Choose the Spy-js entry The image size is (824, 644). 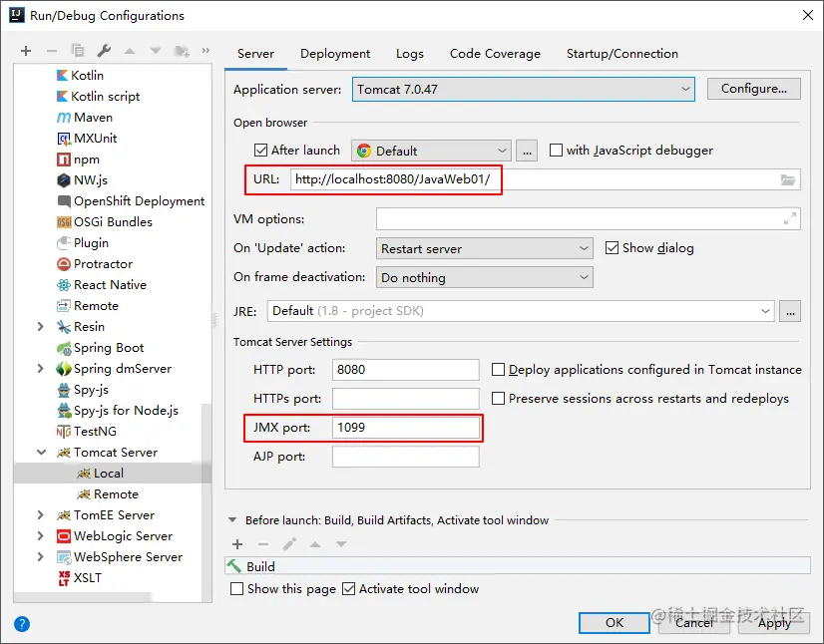83,390
